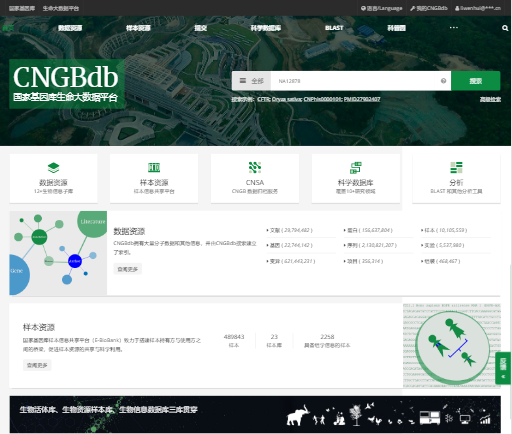Open the 语言/Language selector

pyautogui.click(x=382, y=8)
